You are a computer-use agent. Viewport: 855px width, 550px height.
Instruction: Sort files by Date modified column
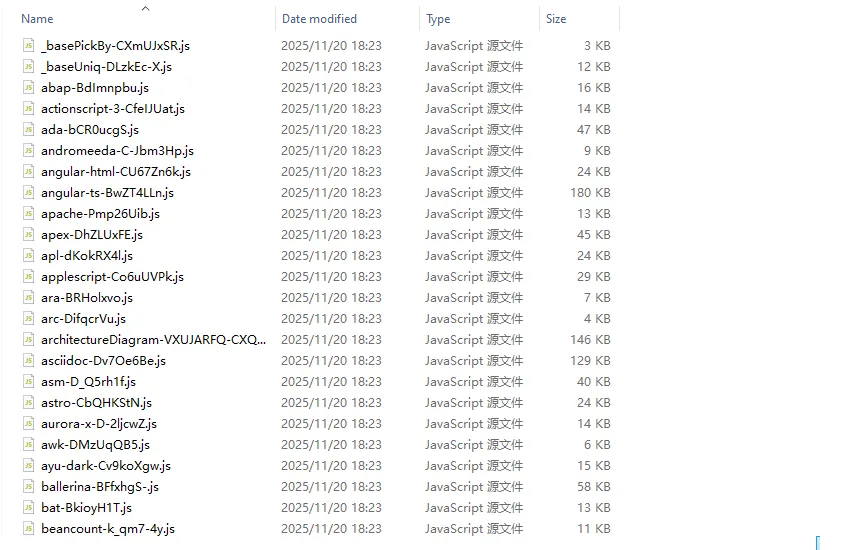pos(319,19)
